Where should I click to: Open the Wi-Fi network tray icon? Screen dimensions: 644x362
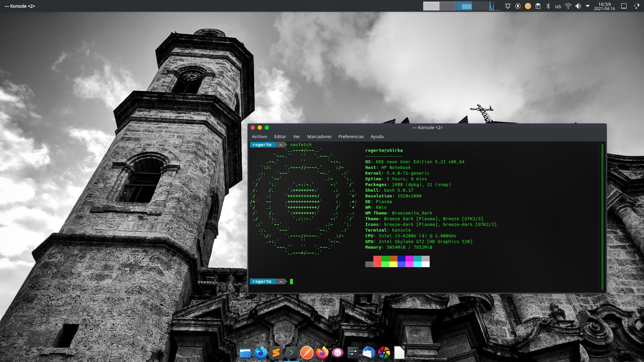[x=568, y=6]
